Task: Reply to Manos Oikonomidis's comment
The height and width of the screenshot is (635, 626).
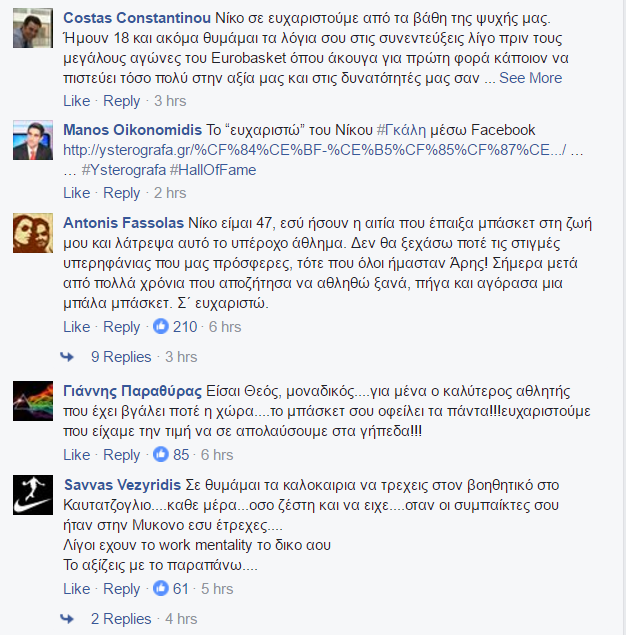Action: tap(121, 193)
